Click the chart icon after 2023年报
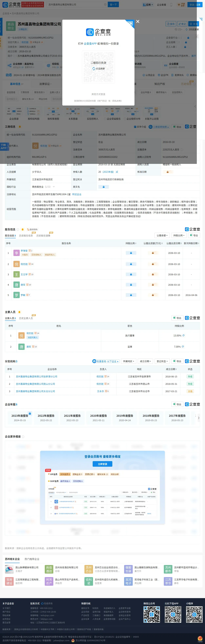This screenshot has height=644, width=205. click(x=117, y=172)
